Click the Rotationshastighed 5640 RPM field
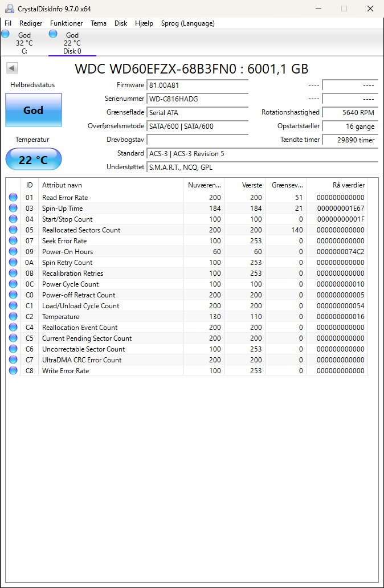 click(350, 112)
